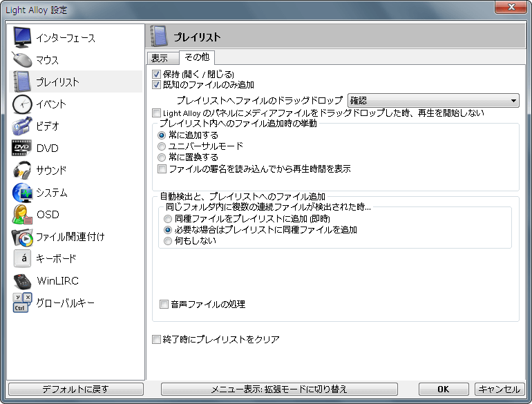Select 常に追加する radio button
Viewport: 532px width, 404px height.
tap(162, 135)
